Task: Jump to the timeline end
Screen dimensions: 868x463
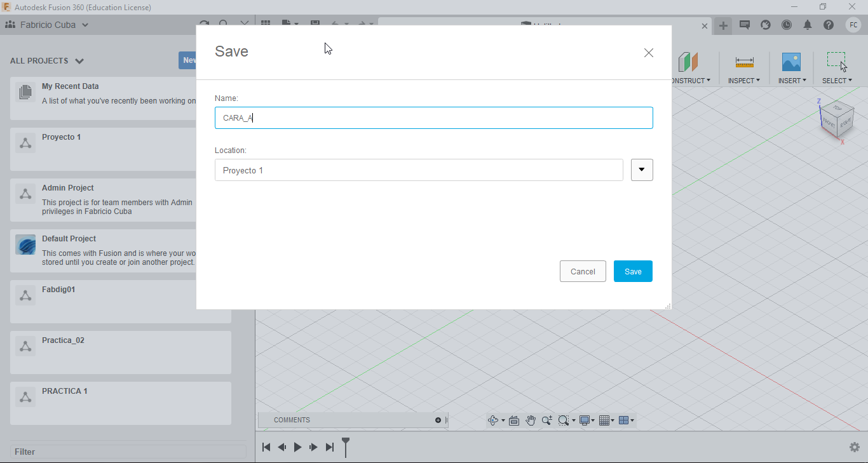Action: point(329,447)
